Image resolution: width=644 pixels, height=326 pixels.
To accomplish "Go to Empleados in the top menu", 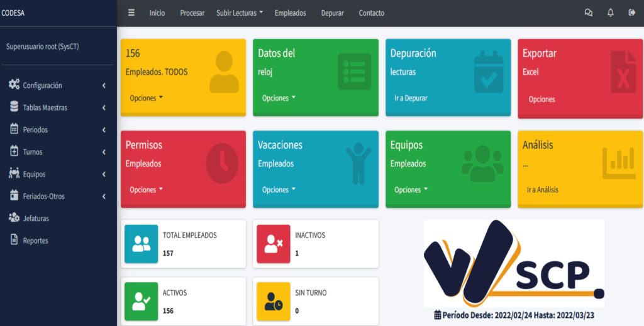I will pyautogui.click(x=290, y=13).
